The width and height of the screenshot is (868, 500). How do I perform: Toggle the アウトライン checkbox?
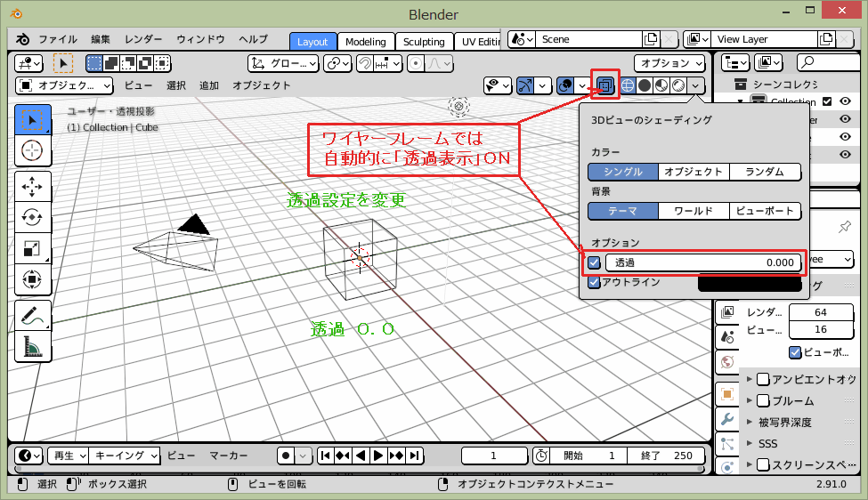(594, 282)
